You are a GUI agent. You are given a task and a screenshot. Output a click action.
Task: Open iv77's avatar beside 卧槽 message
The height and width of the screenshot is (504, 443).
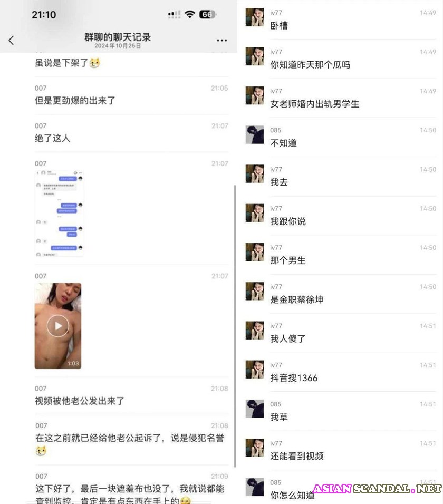(255, 17)
